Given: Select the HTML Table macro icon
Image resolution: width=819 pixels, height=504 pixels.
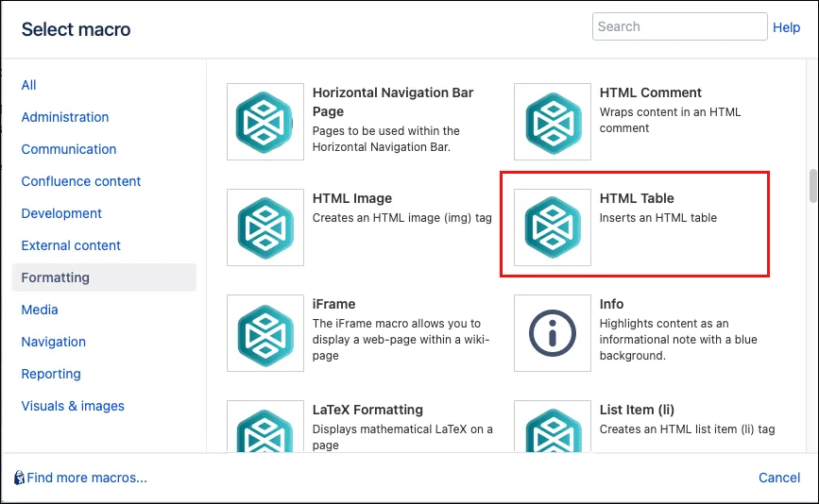Looking at the screenshot, I should tap(553, 227).
